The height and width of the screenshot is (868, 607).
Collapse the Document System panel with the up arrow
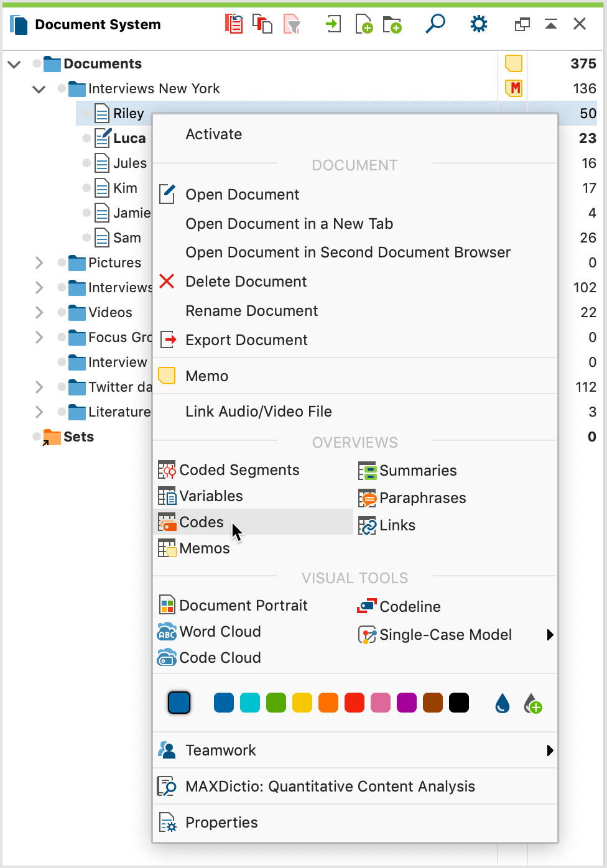551,24
